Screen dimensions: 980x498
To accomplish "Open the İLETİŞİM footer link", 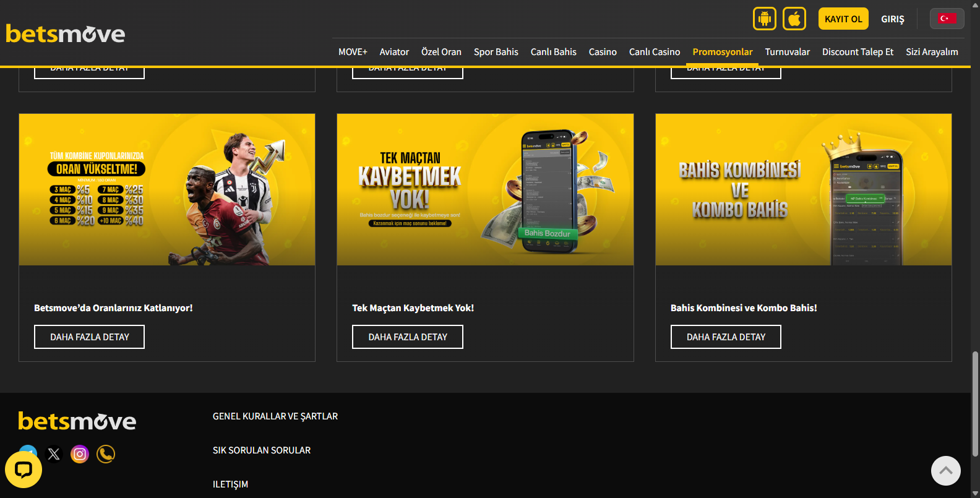I will pyautogui.click(x=230, y=484).
